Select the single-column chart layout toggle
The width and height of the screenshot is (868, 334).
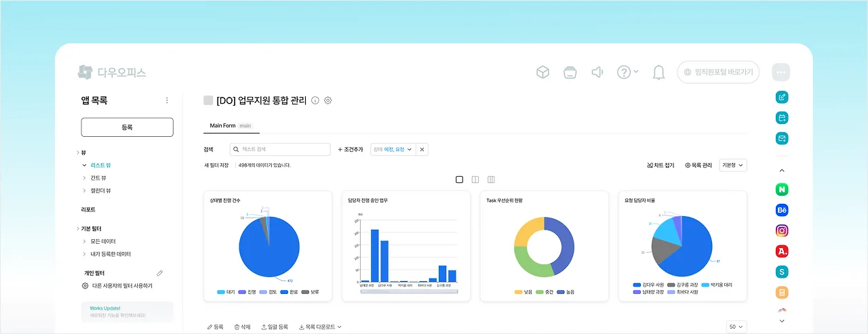[x=459, y=180]
